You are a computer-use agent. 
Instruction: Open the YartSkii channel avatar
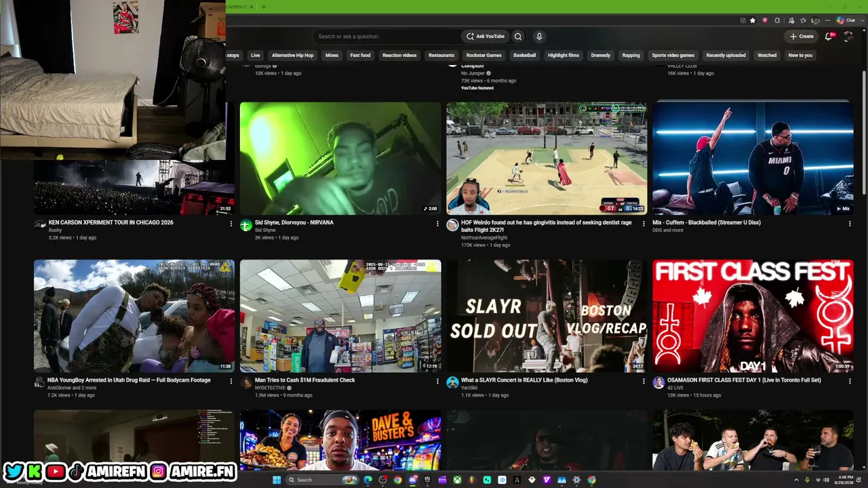(x=452, y=383)
